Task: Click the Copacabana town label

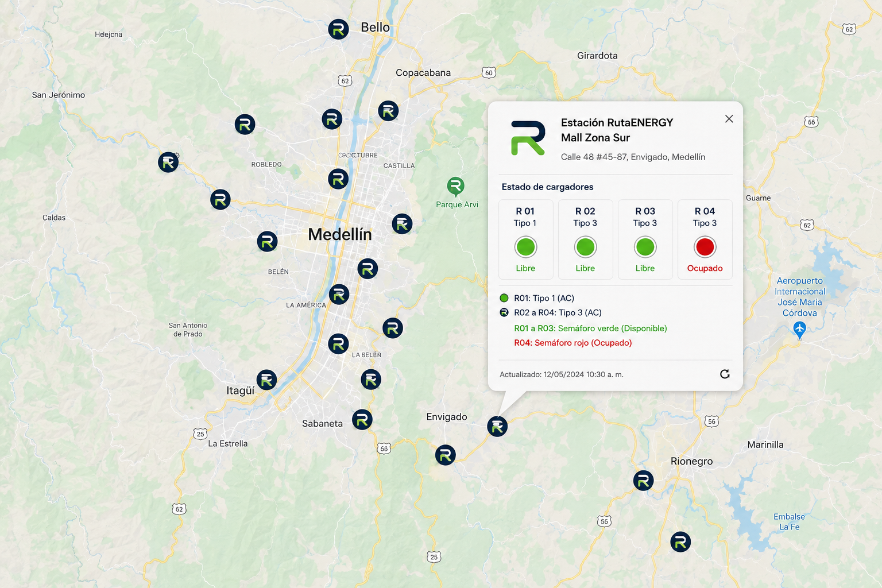Action: coord(423,73)
